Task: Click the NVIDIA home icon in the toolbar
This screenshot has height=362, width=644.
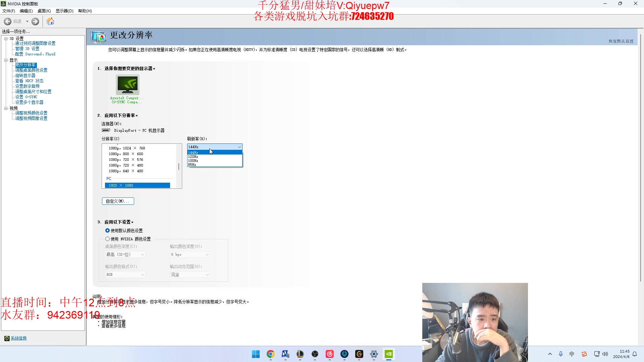Action: [50, 21]
